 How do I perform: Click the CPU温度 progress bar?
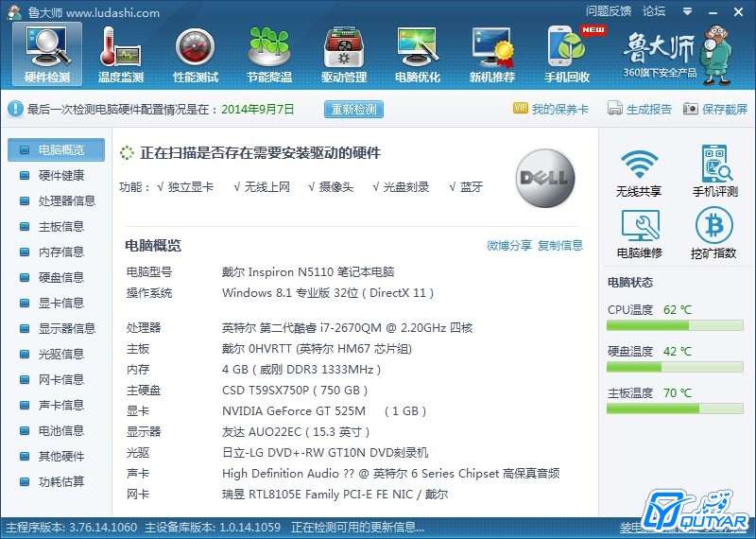pos(675,325)
